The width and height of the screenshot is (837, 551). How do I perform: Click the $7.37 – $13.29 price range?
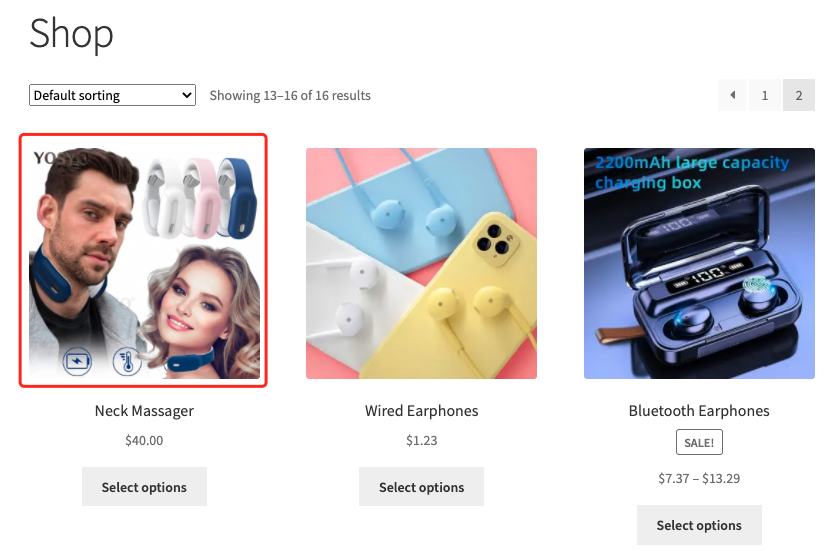tap(699, 478)
